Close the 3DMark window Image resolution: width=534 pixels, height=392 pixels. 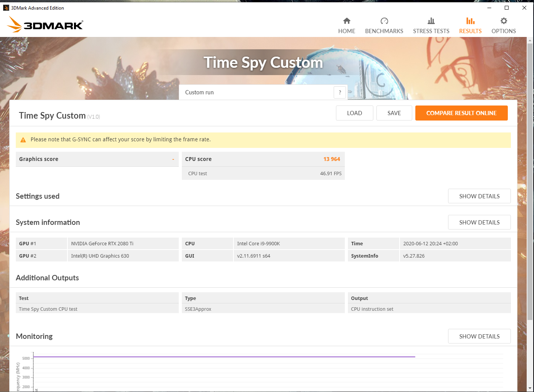(x=524, y=8)
